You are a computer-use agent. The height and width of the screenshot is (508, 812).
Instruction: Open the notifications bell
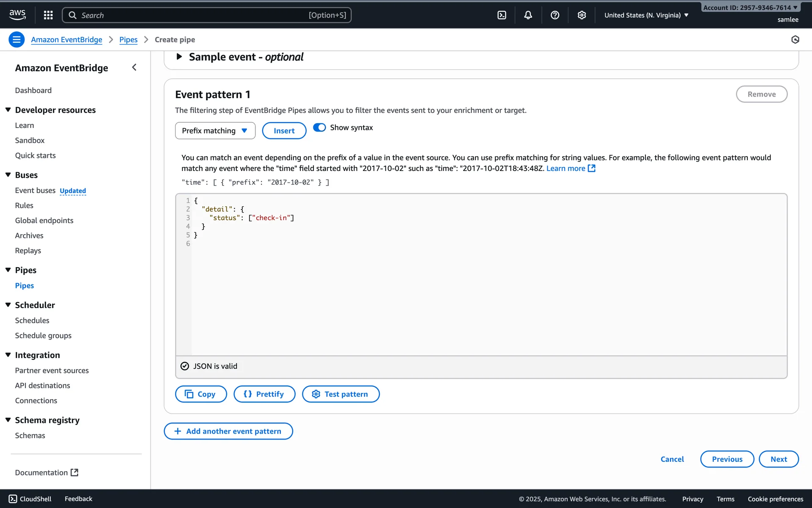coord(528,15)
